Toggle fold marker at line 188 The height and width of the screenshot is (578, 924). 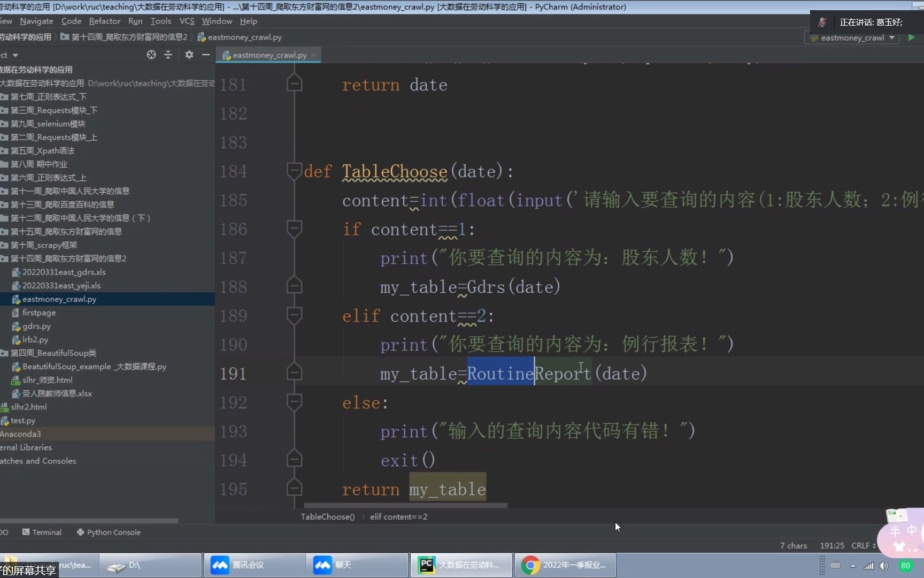[294, 286]
